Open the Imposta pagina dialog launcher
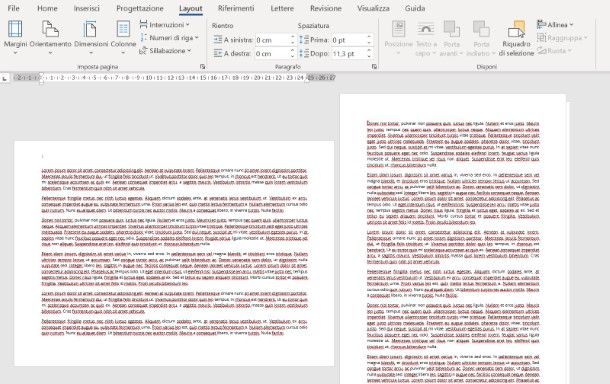Image resolution: width=610 pixels, height=384 pixels. tap(202, 67)
